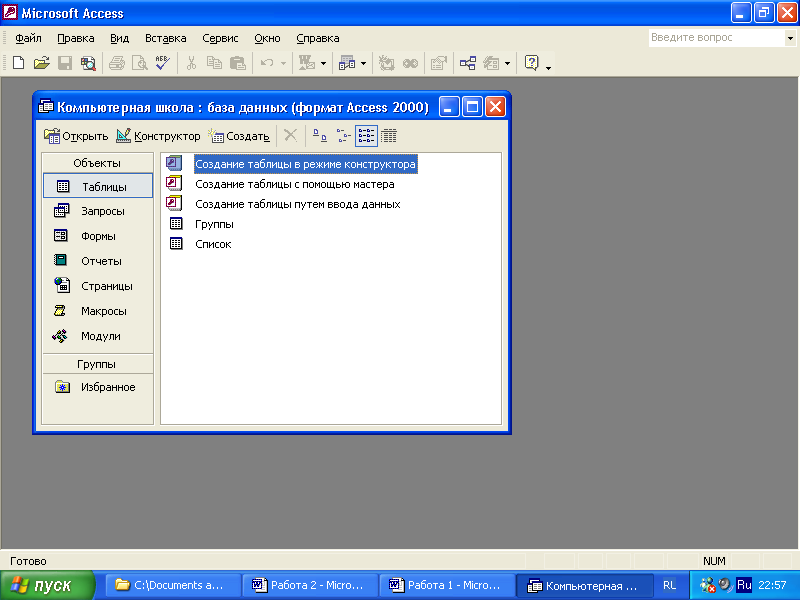800x600 pixels.
Task: Click the Открыть button
Action: click(x=76, y=136)
